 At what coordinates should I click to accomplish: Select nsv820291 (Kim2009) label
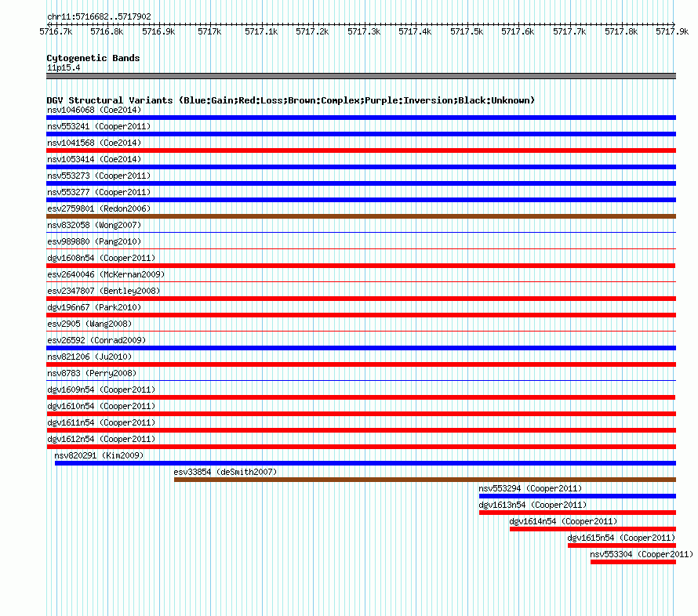coord(99,455)
